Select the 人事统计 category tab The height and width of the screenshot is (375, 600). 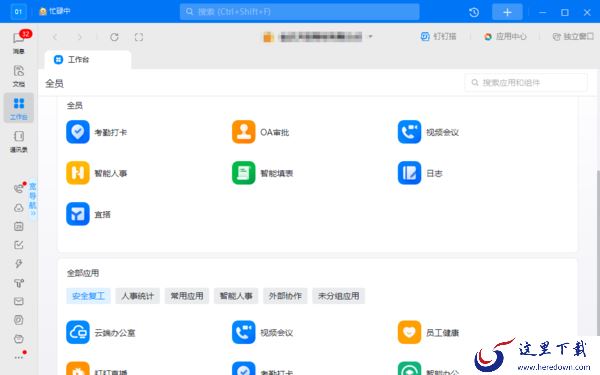(x=137, y=296)
